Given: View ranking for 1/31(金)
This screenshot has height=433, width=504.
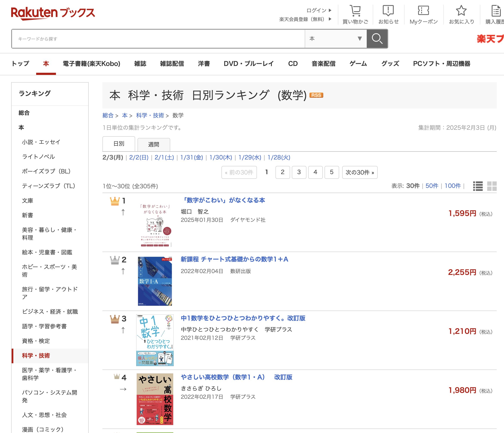Looking at the screenshot, I should click(192, 157).
